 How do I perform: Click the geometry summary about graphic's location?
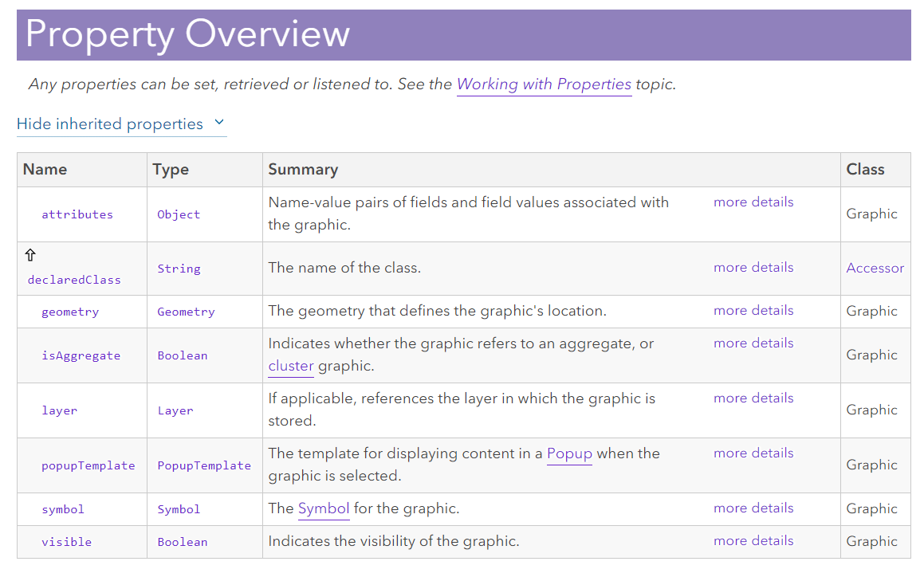437,311
